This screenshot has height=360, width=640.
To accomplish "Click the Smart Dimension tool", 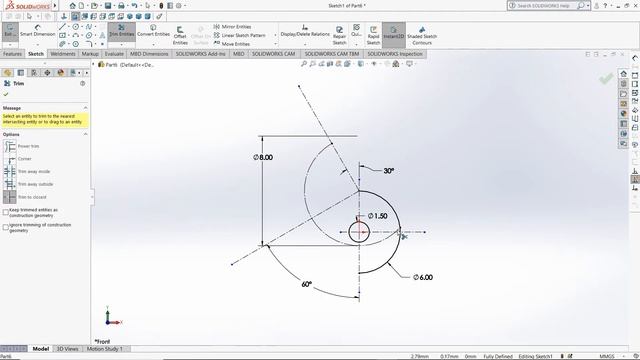I will [x=37, y=31].
